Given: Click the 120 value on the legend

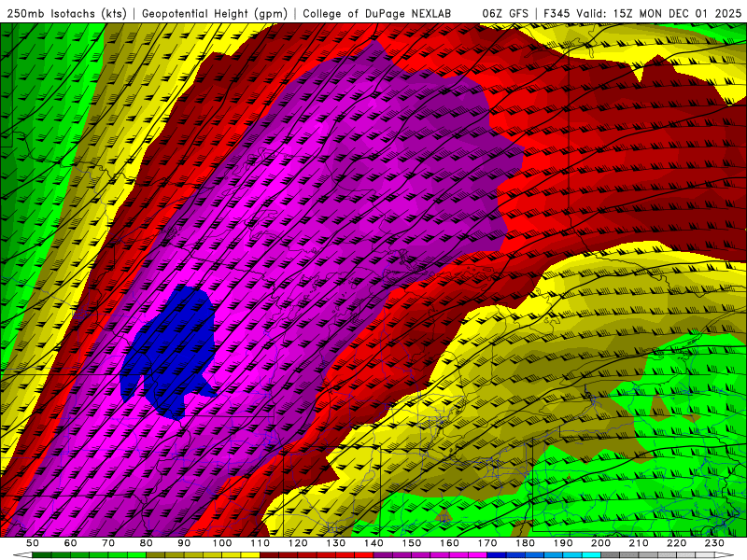Looking at the screenshot, I should (298, 543).
